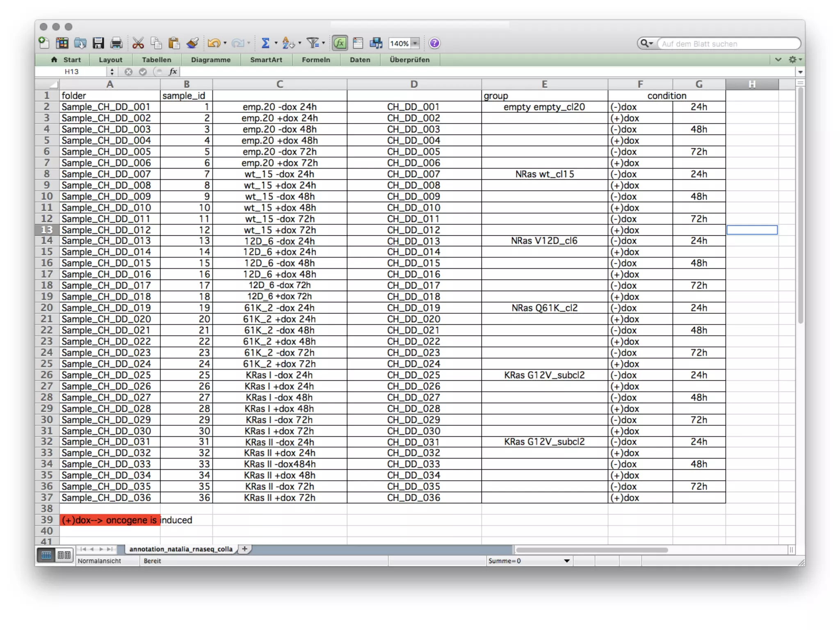Select the annotation_natalia_rnaseq_colla sheet tab

[x=181, y=549]
